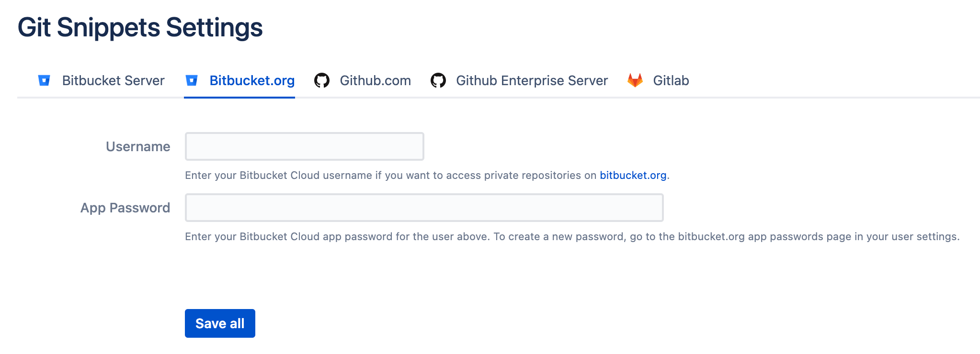Click the orange Gitlab fox icon
This screenshot has height=354, width=980.
coord(635,80)
